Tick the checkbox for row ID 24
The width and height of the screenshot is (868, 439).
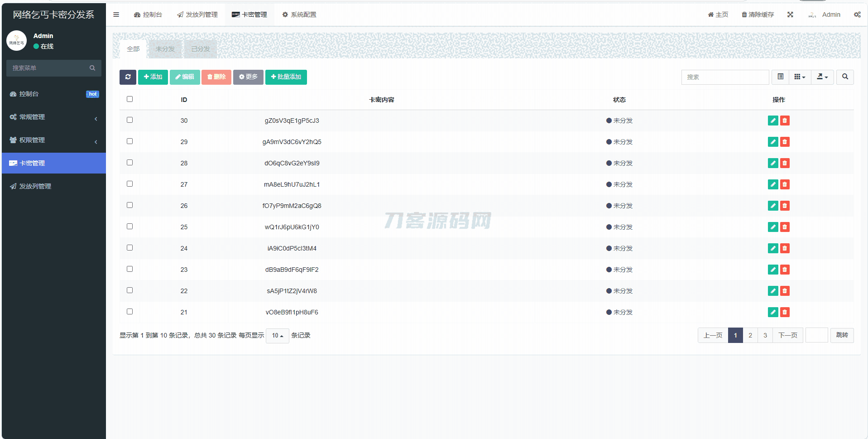130,248
